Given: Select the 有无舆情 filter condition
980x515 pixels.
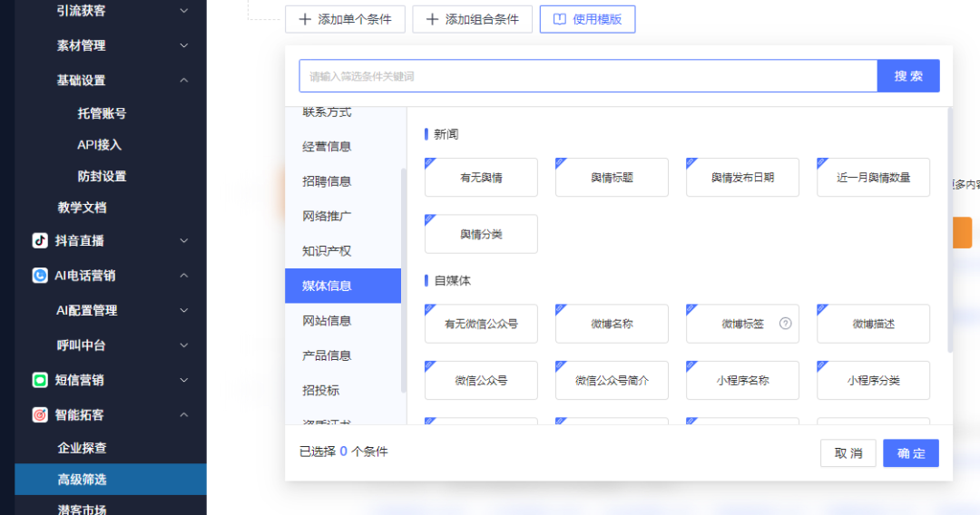Looking at the screenshot, I should click(x=481, y=178).
